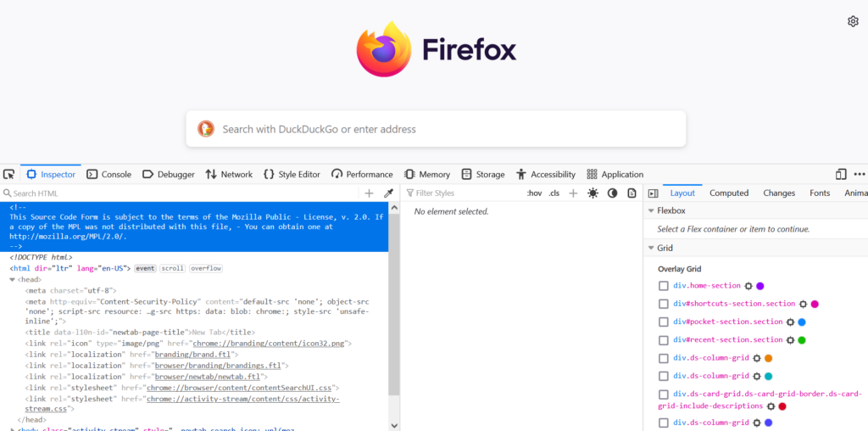This screenshot has height=431, width=868.
Task: Open the contentSearchUI.css stylesheet link
Action: [240, 388]
